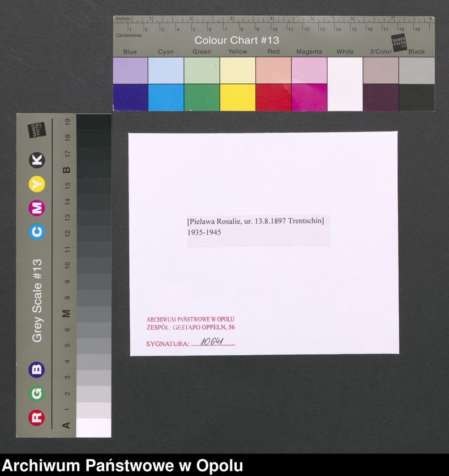Viewport: 449px width, 476px height.
Task: Click the 'Colour Chart #13' title
Action: coord(237,40)
